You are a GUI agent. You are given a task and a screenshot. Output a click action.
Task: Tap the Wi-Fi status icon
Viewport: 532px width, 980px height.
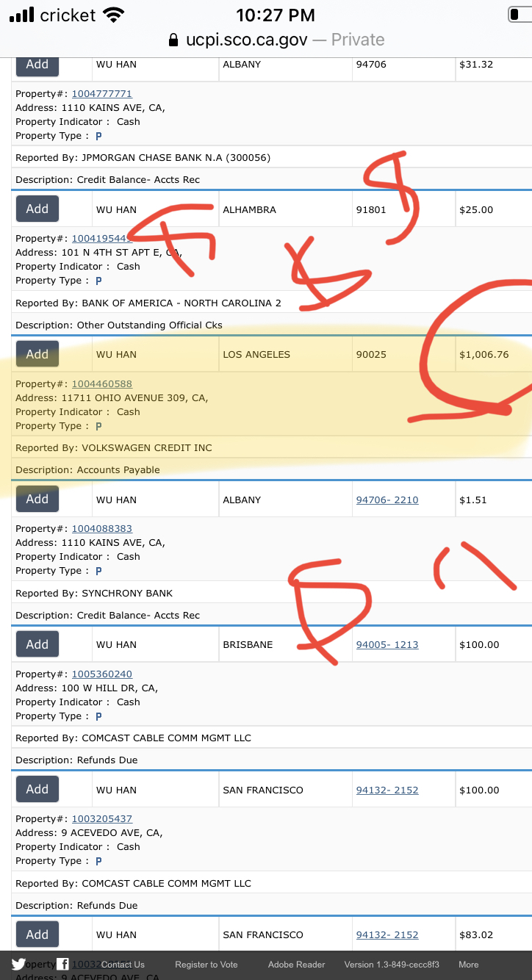[113, 15]
